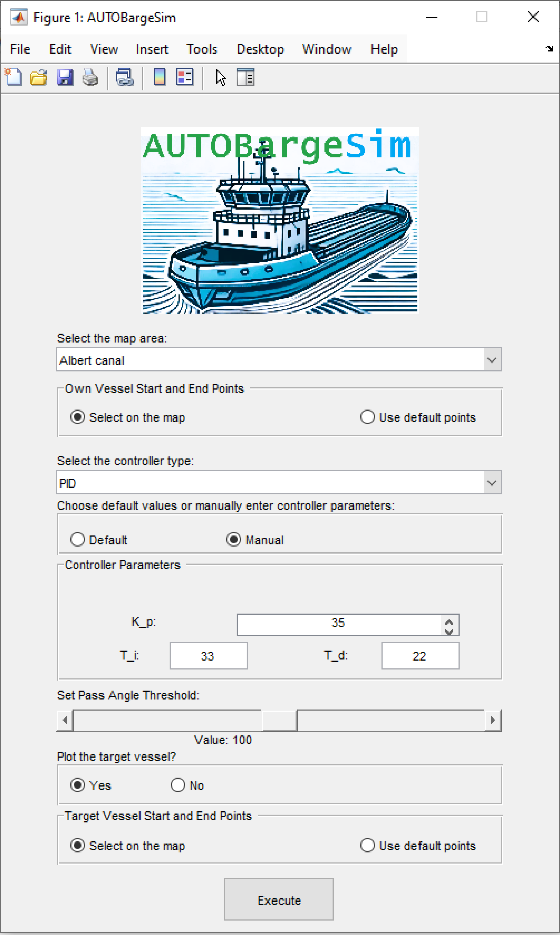Open the Tools menu

[202, 49]
